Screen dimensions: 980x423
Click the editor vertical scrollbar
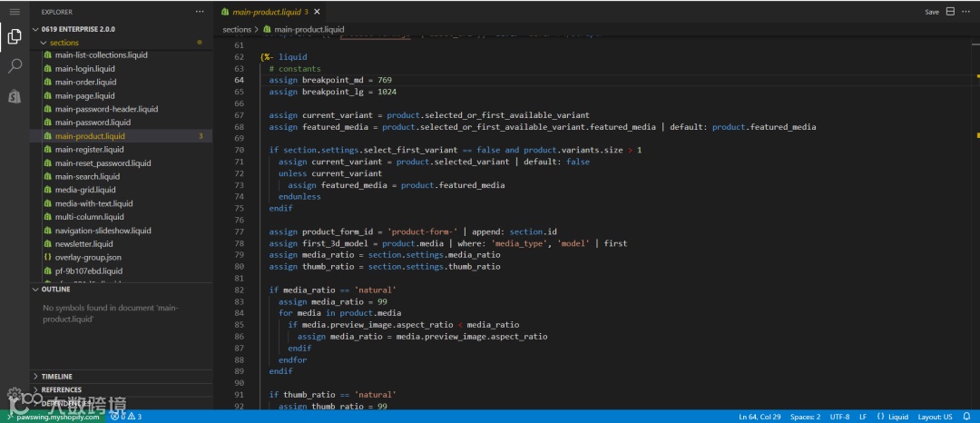[975, 221]
